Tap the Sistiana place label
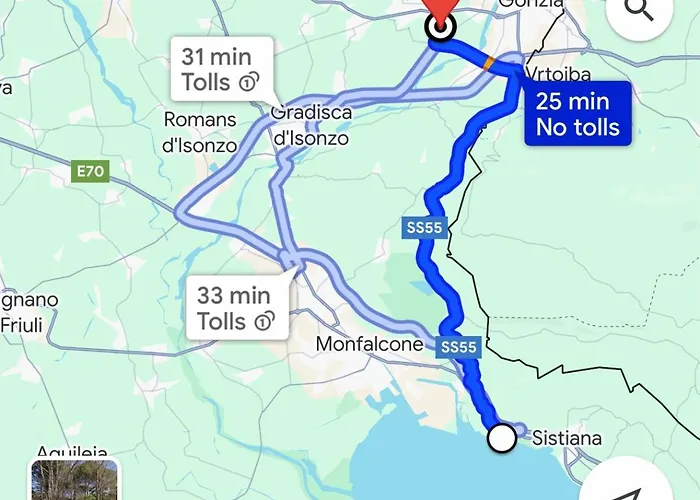Image resolution: width=700 pixels, height=500 pixels. click(567, 438)
